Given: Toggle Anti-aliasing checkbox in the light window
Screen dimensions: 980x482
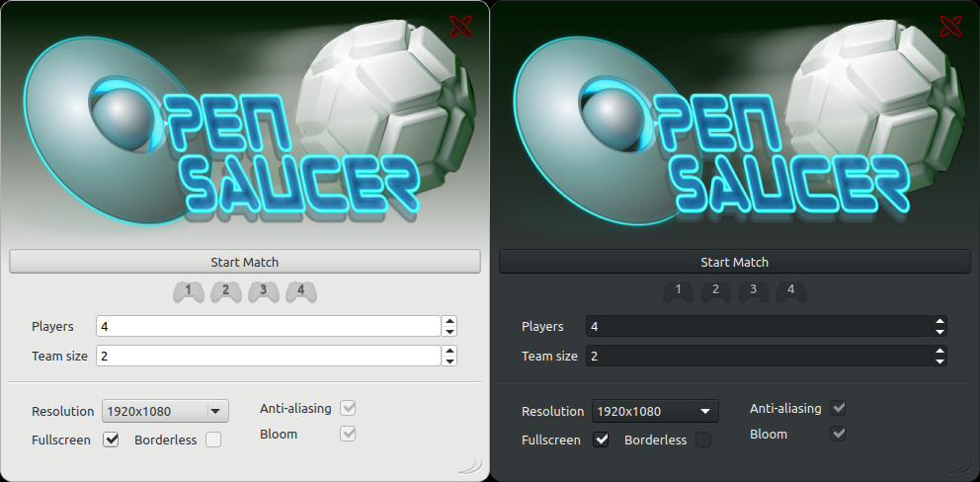Looking at the screenshot, I should click(348, 408).
